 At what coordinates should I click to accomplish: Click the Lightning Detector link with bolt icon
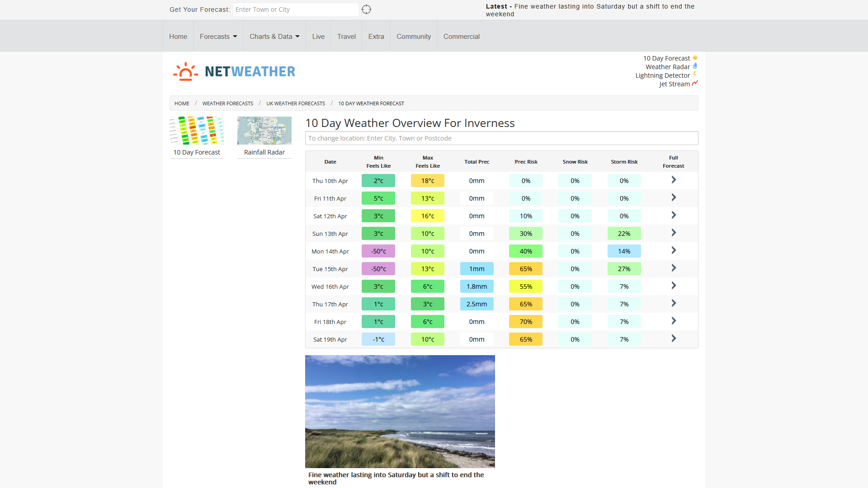(x=666, y=75)
